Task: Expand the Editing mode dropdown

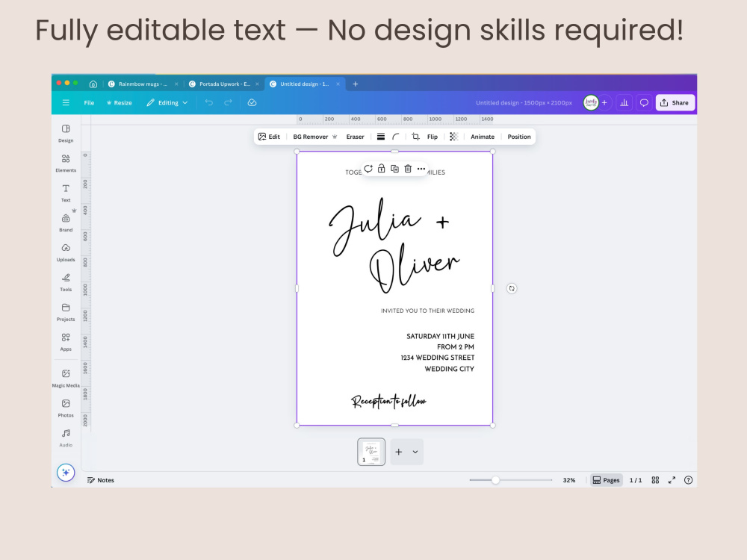Action: pyautogui.click(x=167, y=102)
